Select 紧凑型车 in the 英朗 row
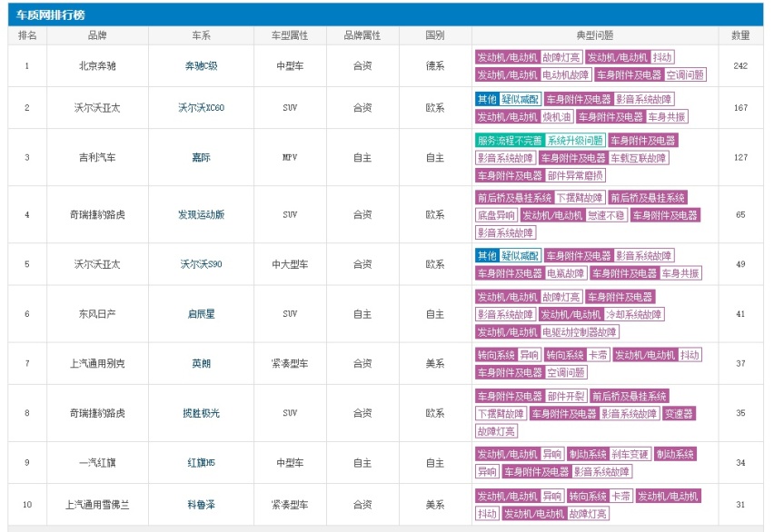This screenshot has width=774, height=532. 290,364
